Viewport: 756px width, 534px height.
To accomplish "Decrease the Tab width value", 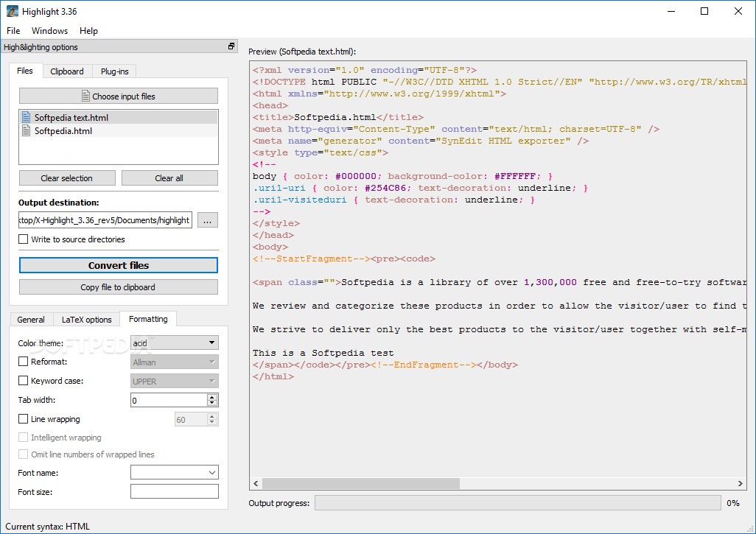I will pyautogui.click(x=212, y=403).
